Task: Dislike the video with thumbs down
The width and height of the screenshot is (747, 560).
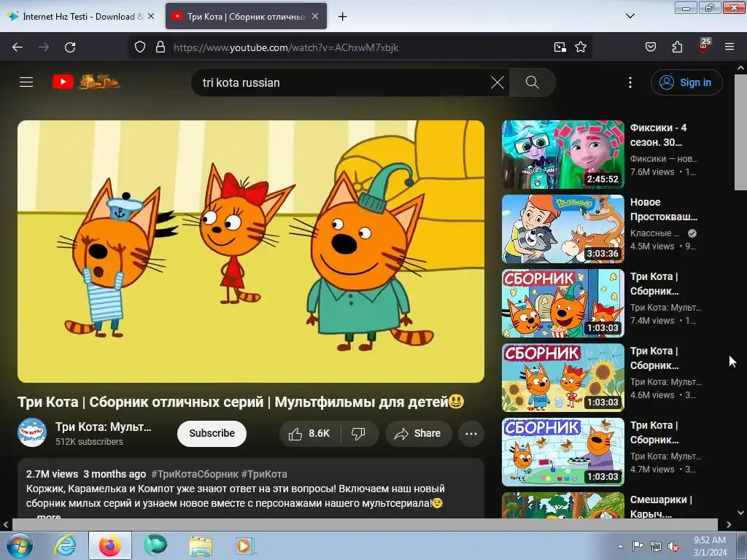Action: [x=359, y=433]
